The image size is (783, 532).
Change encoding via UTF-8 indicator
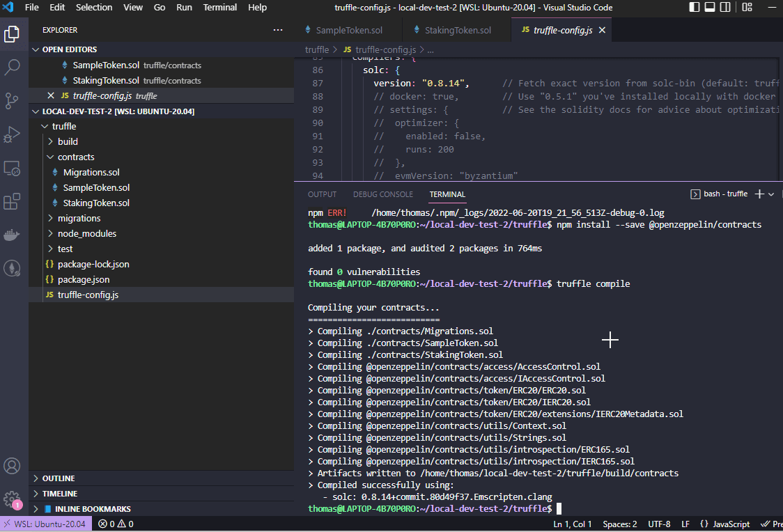click(659, 524)
